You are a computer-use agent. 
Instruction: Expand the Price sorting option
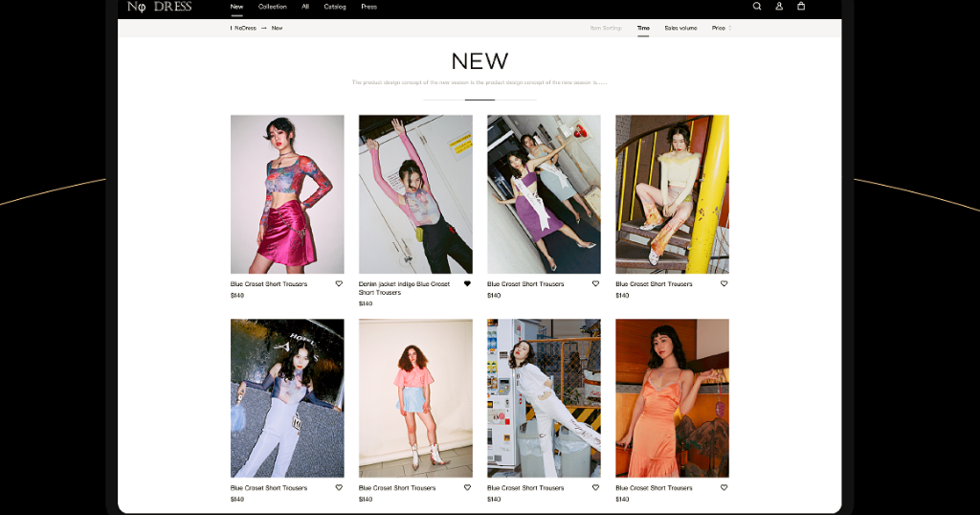(x=720, y=29)
